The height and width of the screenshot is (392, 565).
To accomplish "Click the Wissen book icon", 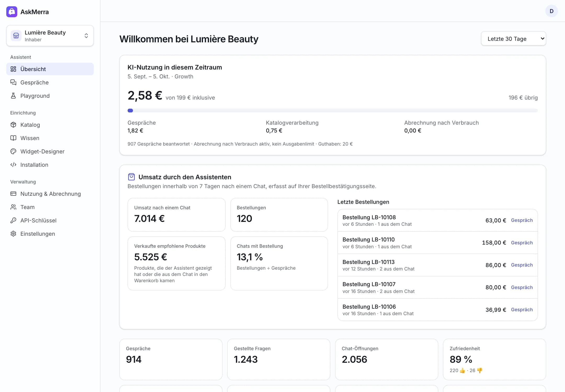I will 13,138.
